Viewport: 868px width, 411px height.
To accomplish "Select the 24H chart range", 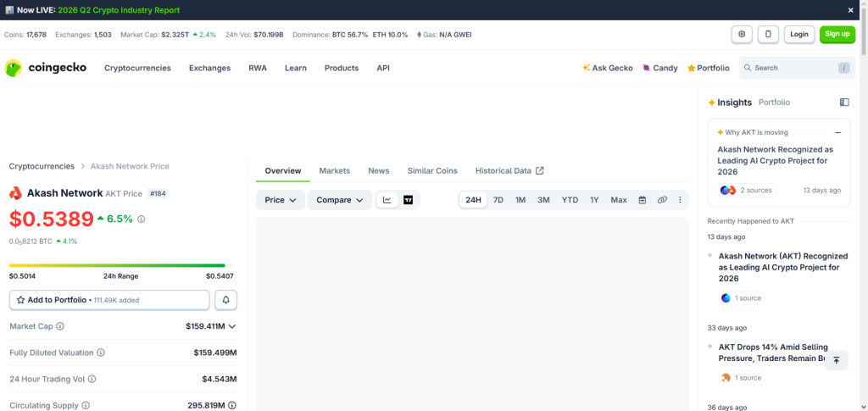I will [473, 200].
